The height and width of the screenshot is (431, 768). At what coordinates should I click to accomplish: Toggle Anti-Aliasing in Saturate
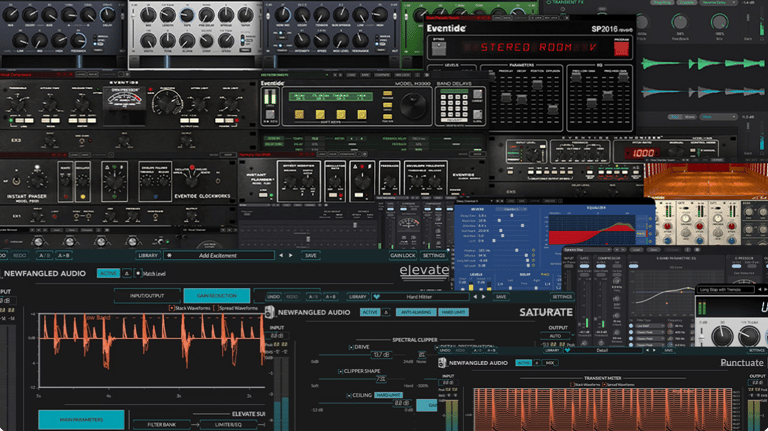click(x=416, y=312)
